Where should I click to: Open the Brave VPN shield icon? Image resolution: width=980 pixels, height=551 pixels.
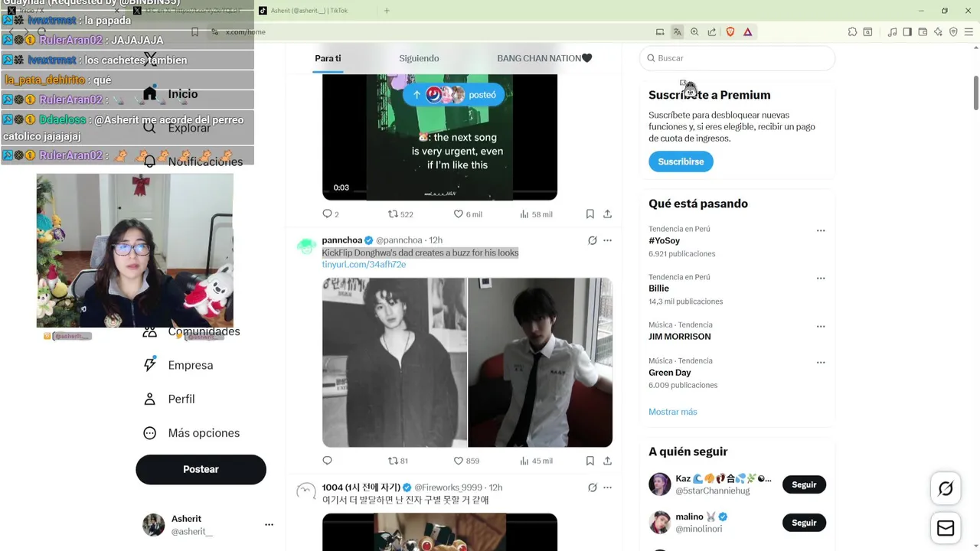(x=953, y=32)
